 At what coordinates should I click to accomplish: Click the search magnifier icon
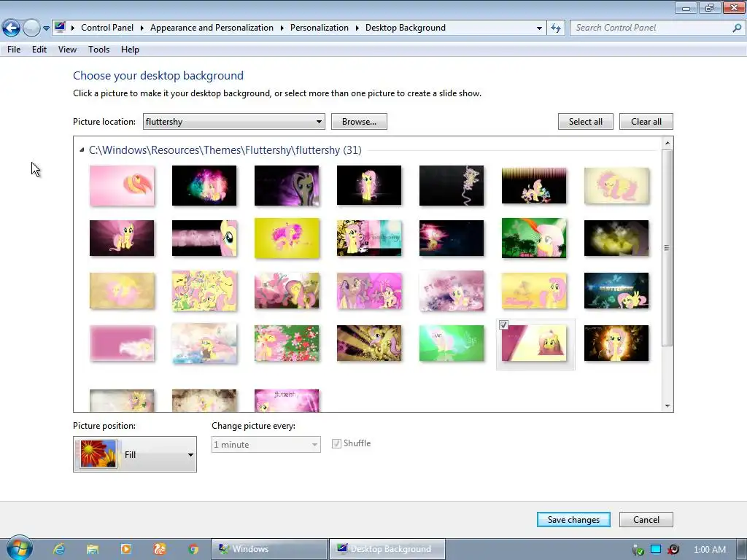click(737, 28)
